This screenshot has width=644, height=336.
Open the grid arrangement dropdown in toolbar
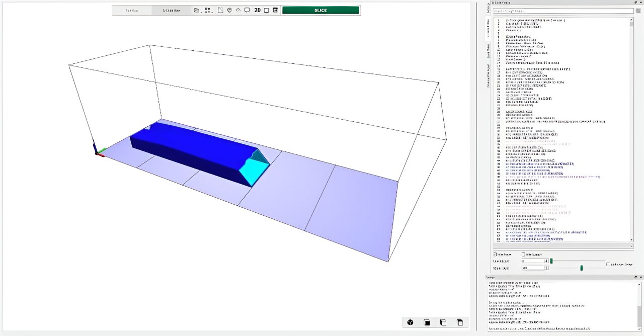pos(209,10)
